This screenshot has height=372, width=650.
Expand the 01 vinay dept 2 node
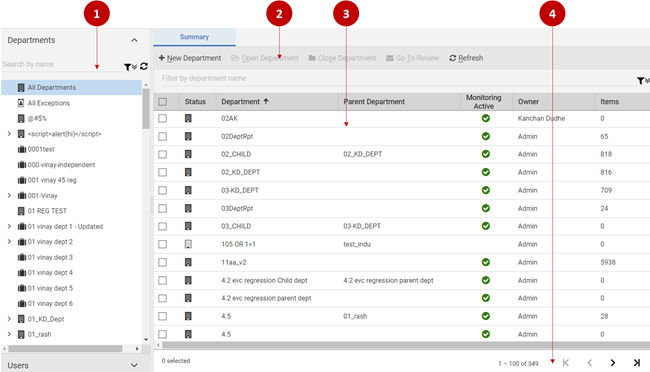tap(9, 242)
